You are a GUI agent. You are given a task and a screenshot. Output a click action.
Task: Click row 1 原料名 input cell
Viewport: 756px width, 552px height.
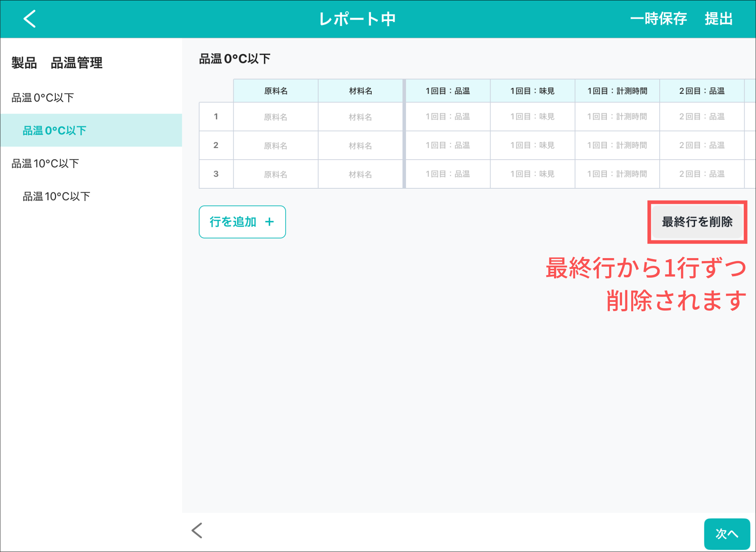click(x=275, y=117)
